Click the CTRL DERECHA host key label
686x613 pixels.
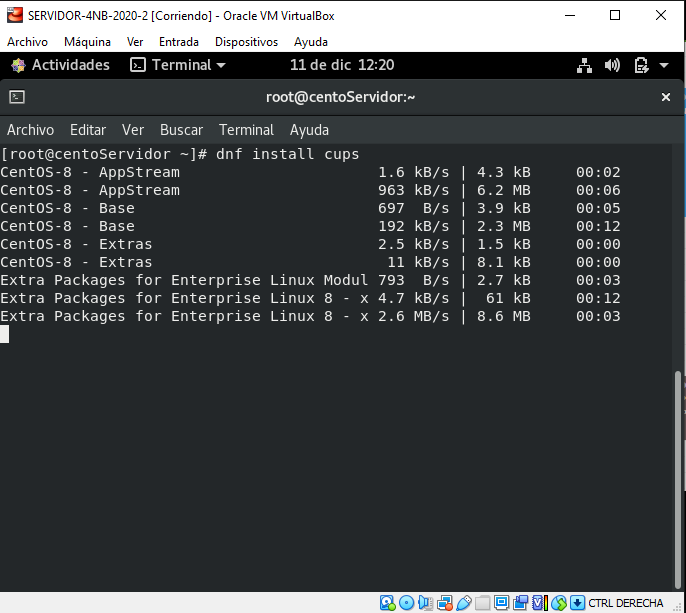pos(626,603)
